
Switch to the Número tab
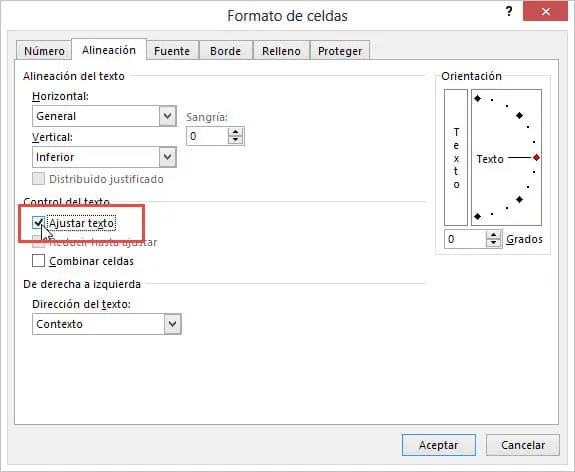coord(44,51)
